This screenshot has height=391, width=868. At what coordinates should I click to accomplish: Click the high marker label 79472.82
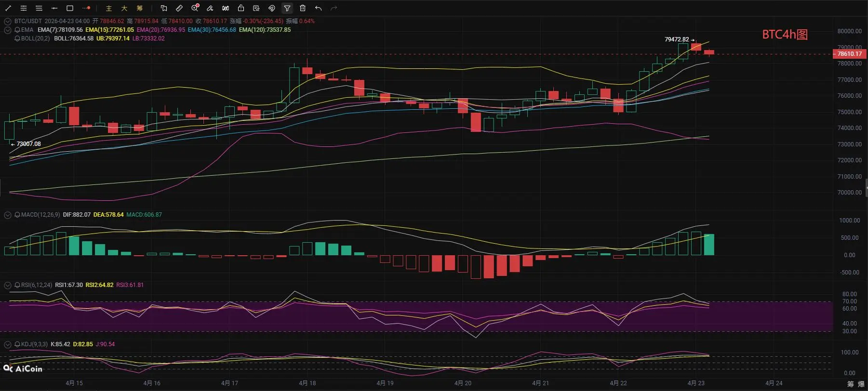click(x=677, y=39)
